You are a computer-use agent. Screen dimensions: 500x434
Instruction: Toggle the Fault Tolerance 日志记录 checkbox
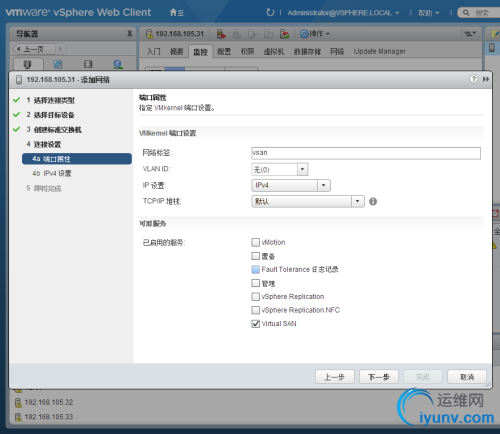[255, 269]
